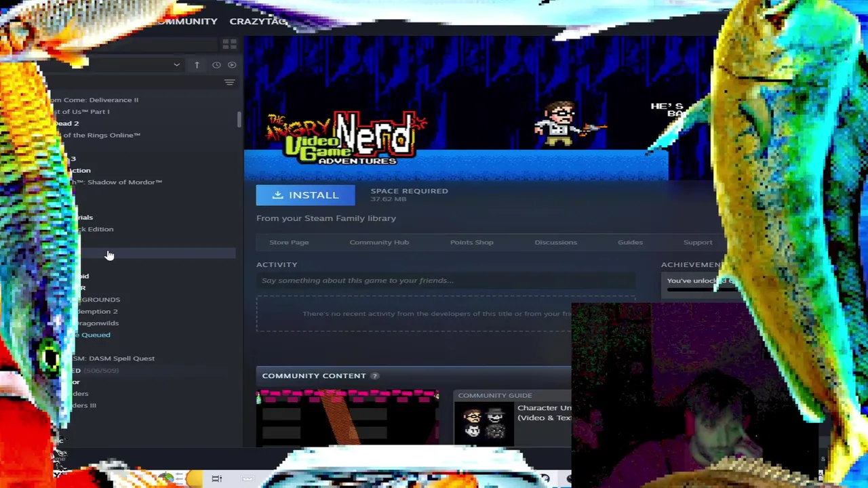Image resolution: width=868 pixels, height=488 pixels.
Task: Click the activity say-something input field
Action: pyautogui.click(x=446, y=281)
